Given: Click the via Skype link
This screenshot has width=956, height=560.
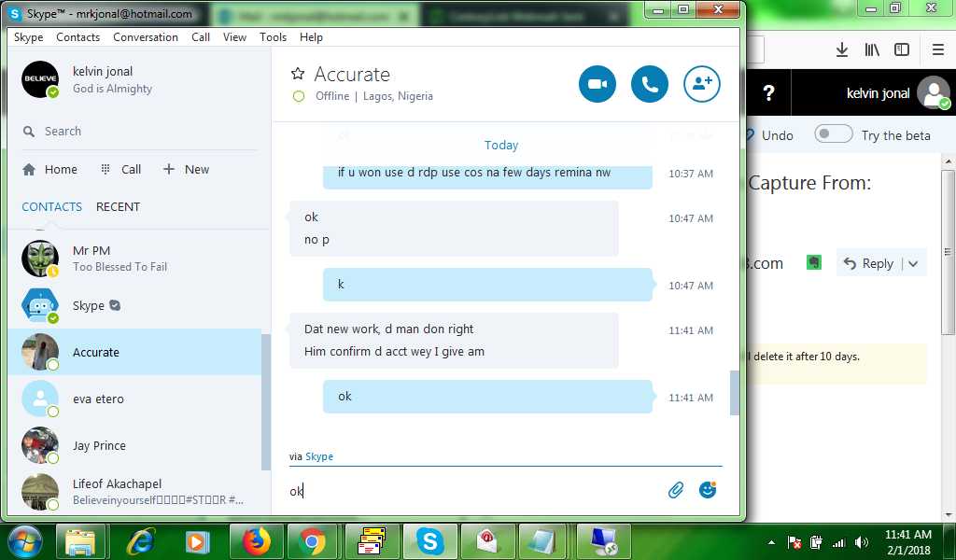Looking at the screenshot, I should coord(319,456).
